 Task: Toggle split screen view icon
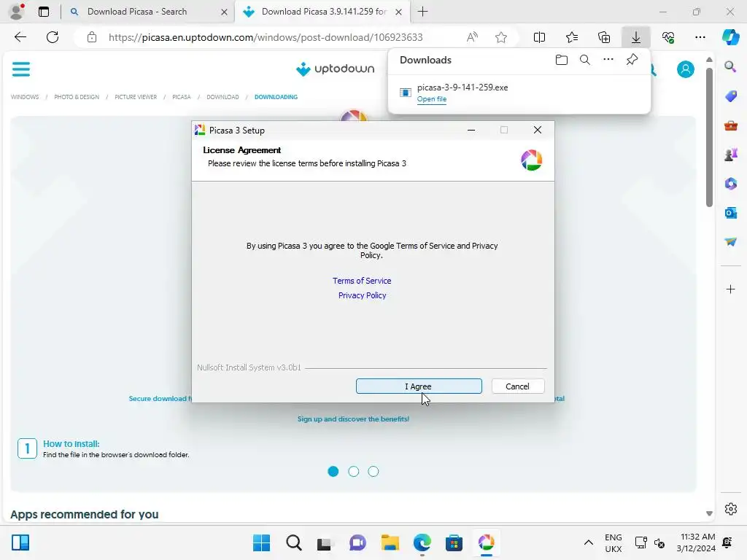click(x=539, y=37)
